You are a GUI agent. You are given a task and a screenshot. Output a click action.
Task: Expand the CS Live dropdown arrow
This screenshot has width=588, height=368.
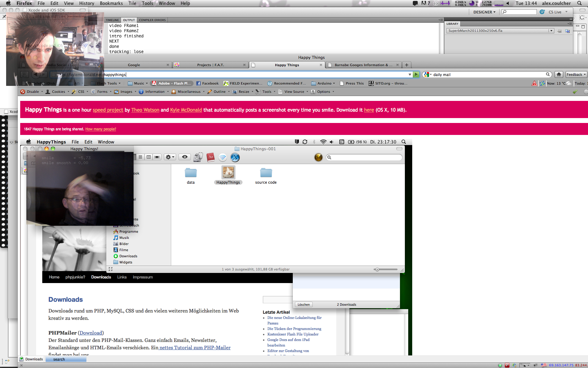(x=566, y=12)
